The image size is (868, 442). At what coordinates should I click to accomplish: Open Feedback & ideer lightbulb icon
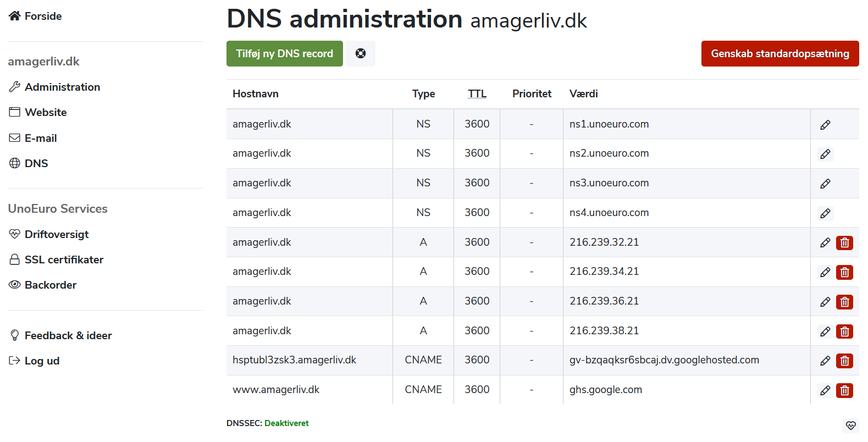point(14,335)
